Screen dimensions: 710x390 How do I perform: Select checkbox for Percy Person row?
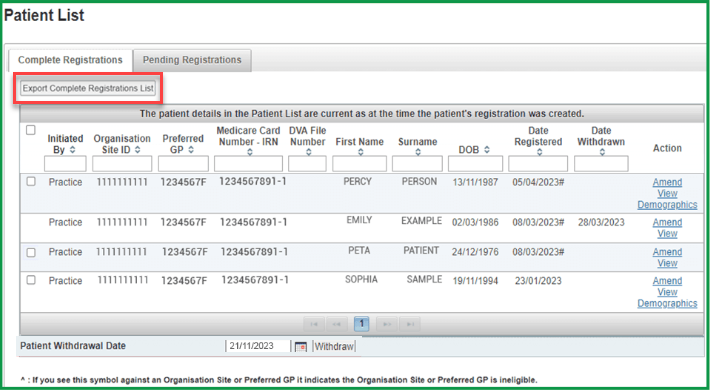31,182
